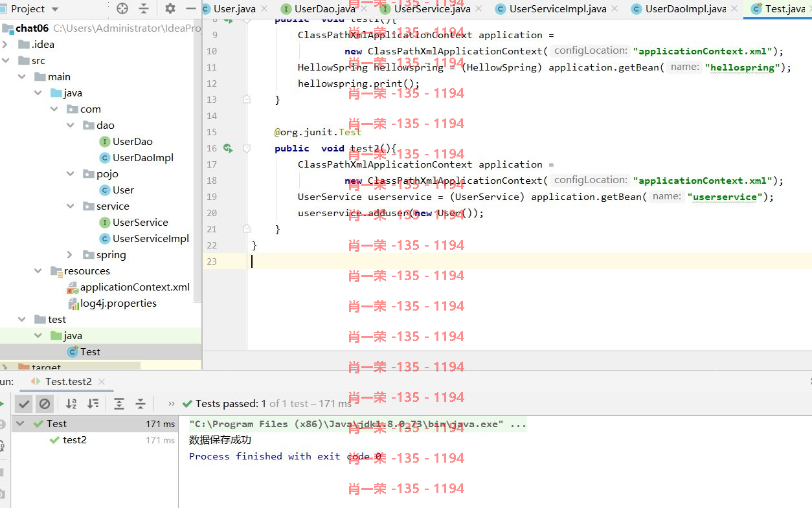The height and width of the screenshot is (508, 812).
Task: Close the UserDaoImpl.java tab
Action: point(734,9)
